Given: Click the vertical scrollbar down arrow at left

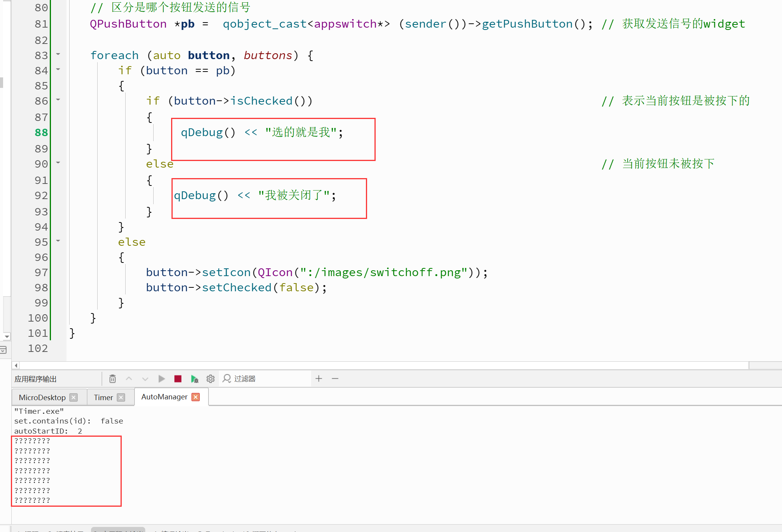Looking at the screenshot, I should [x=7, y=336].
